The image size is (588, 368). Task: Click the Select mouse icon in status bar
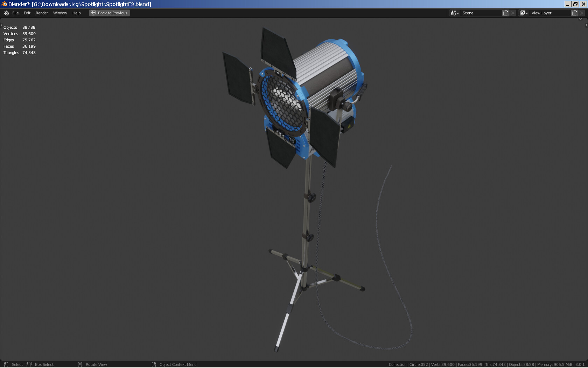6,364
